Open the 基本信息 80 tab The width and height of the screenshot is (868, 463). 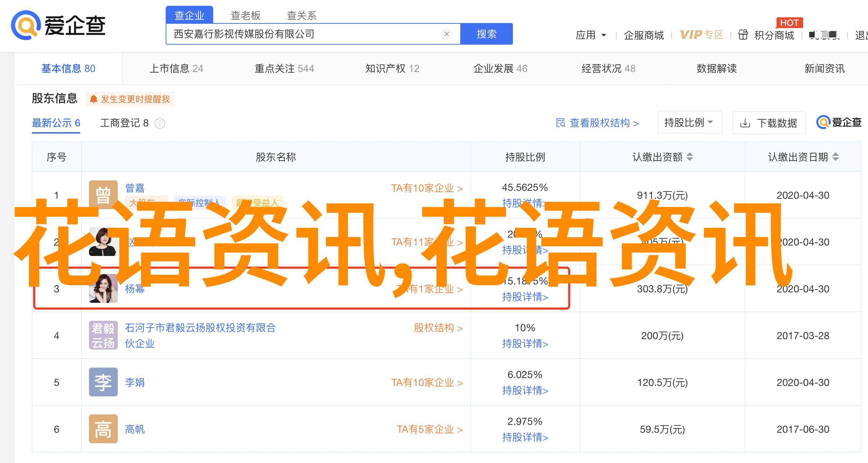click(x=68, y=68)
